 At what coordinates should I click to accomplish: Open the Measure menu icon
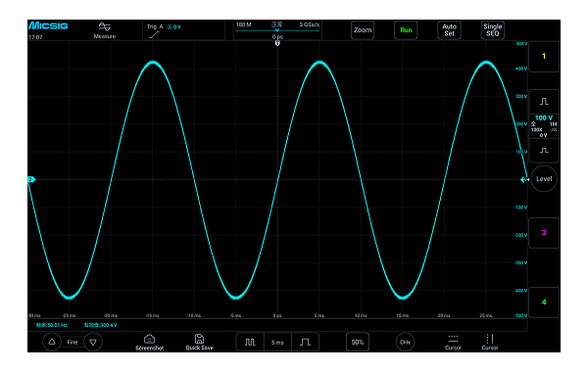tap(105, 30)
